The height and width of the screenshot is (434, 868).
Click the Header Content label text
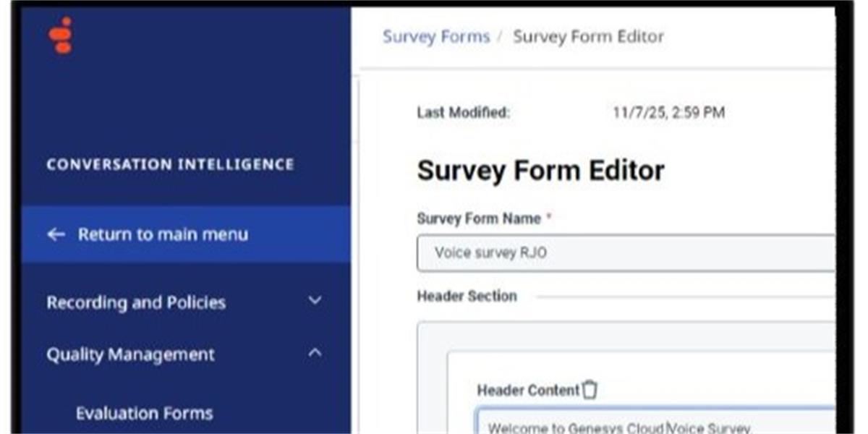click(528, 391)
